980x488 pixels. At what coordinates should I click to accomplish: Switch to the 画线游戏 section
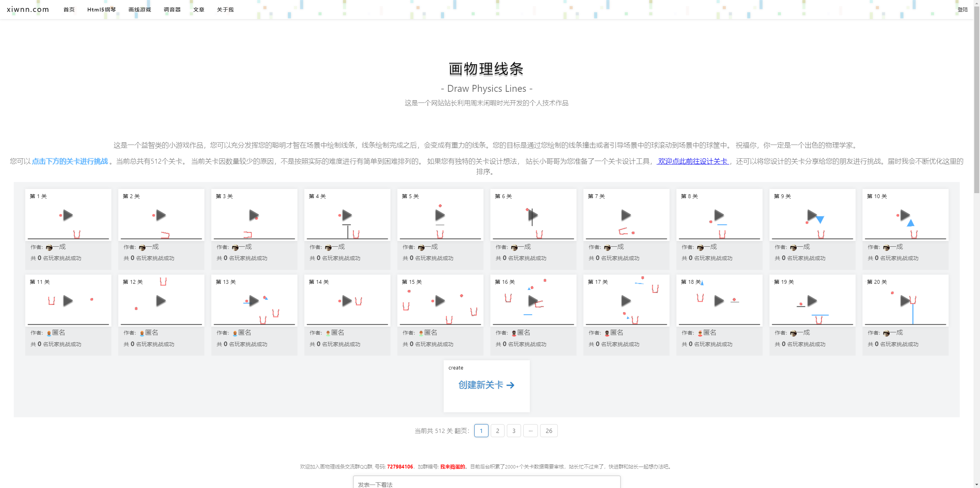(139, 10)
